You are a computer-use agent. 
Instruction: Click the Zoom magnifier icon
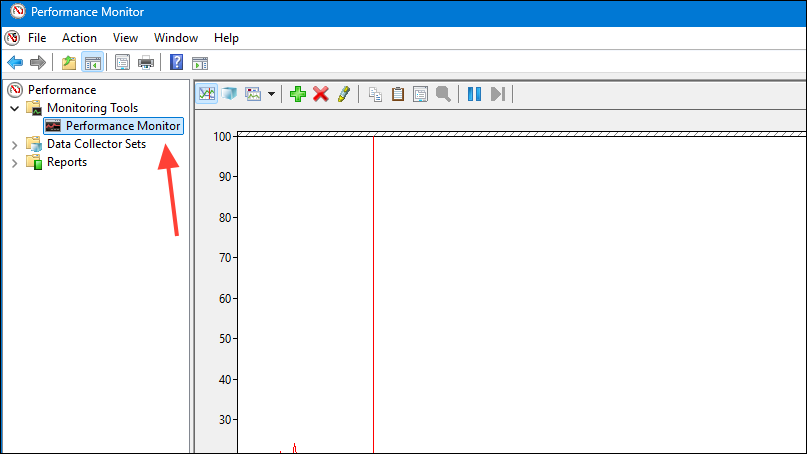(x=443, y=94)
